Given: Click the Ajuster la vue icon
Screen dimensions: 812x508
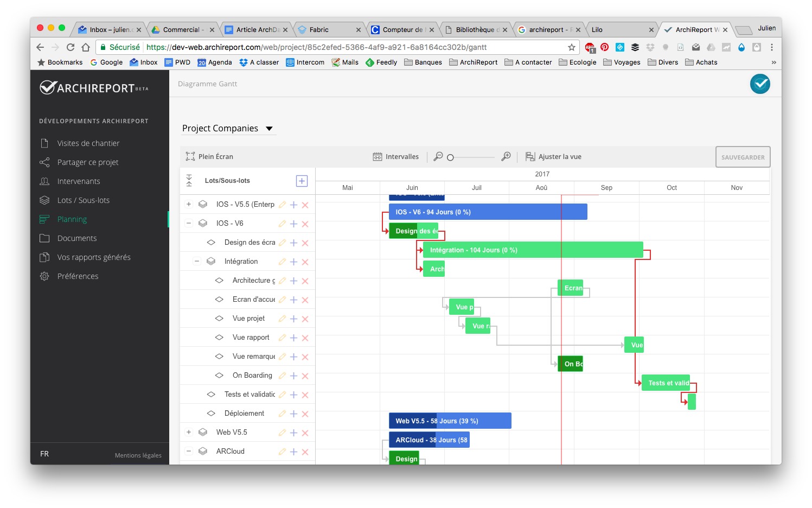Looking at the screenshot, I should pyautogui.click(x=530, y=156).
